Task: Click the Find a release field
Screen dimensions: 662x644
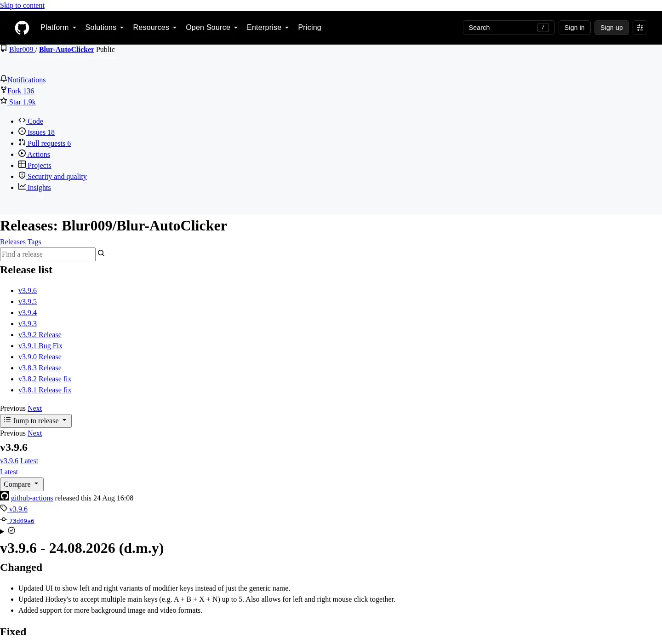Action: point(48,254)
